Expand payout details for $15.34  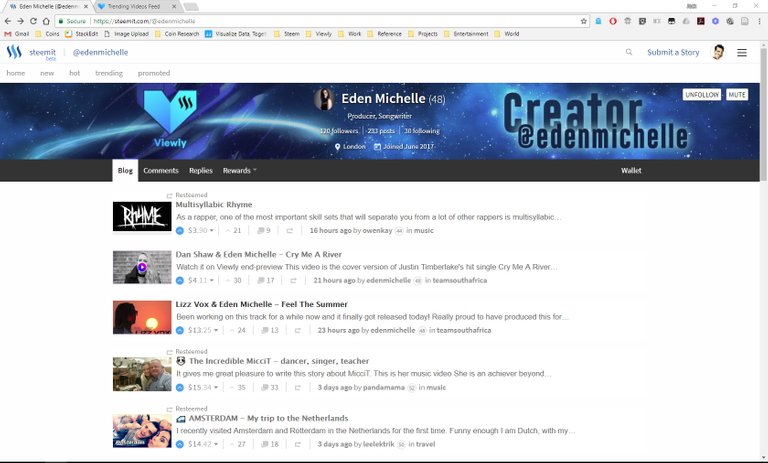coord(203,387)
